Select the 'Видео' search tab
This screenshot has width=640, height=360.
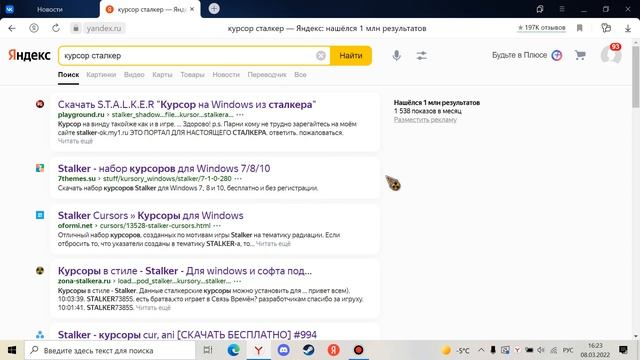click(x=134, y=75)
